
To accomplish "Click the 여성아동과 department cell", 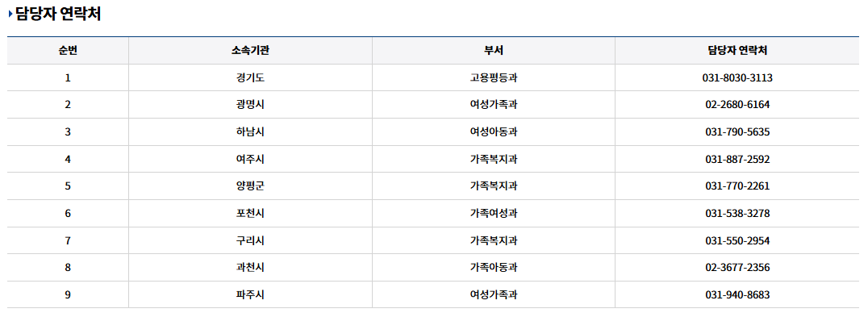I will [x=493, y=132].
